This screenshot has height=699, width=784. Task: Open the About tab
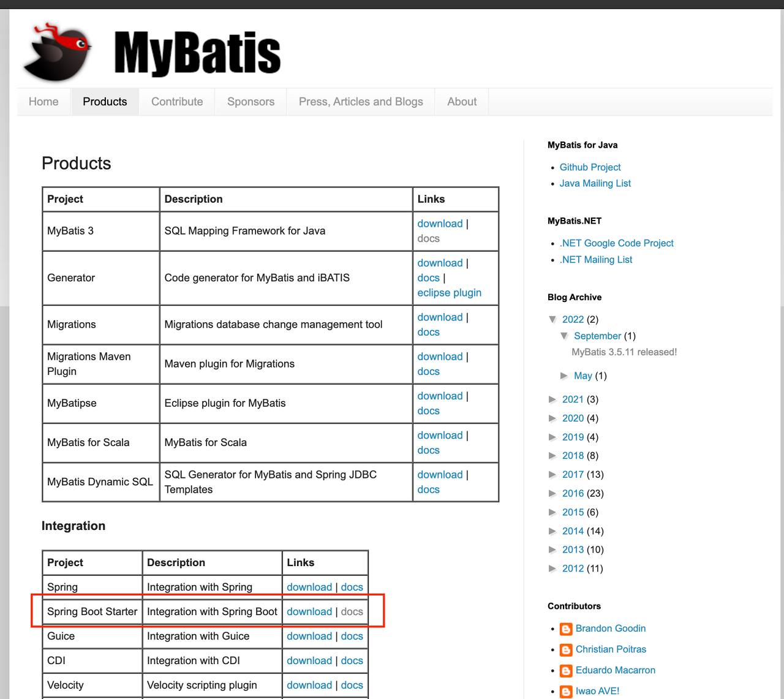click(462, 102)
